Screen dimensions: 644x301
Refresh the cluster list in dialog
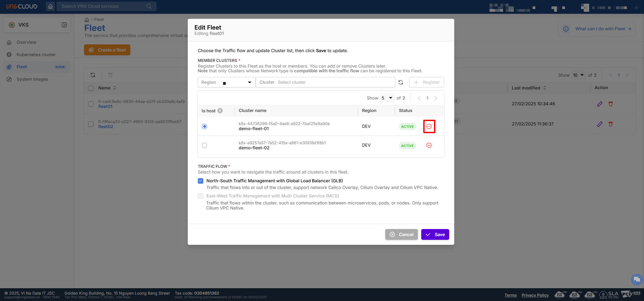pos(401,82)
